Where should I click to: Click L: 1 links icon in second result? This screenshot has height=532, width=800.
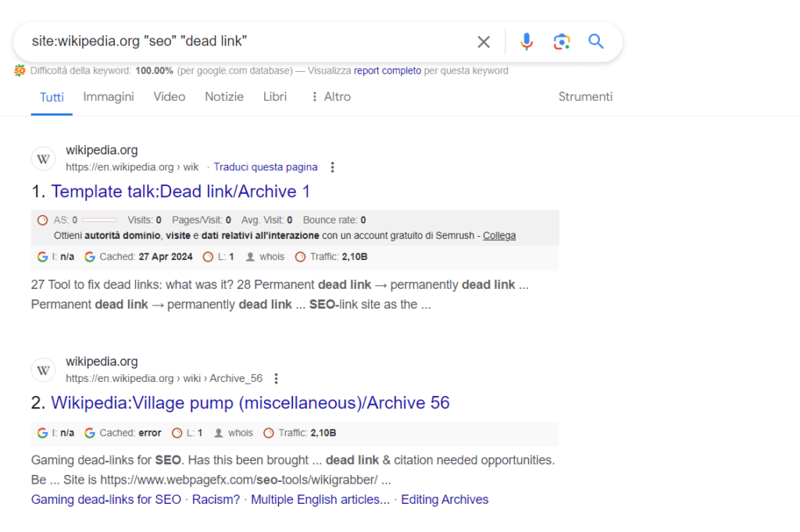(x=177, y=433)
